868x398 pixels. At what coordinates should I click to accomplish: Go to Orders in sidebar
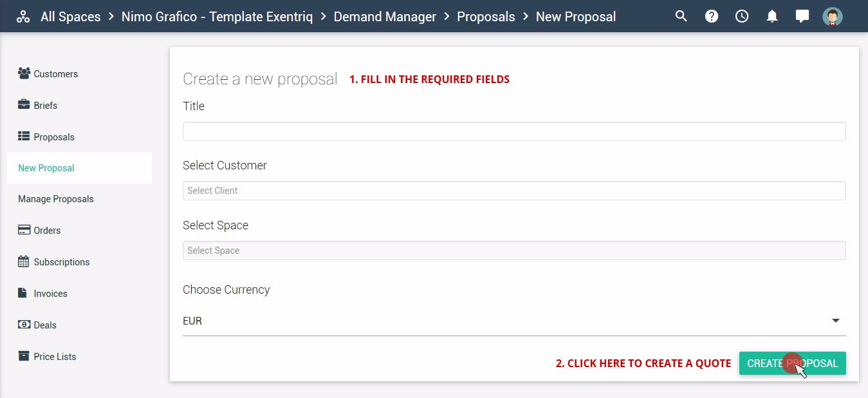(39, 230)
